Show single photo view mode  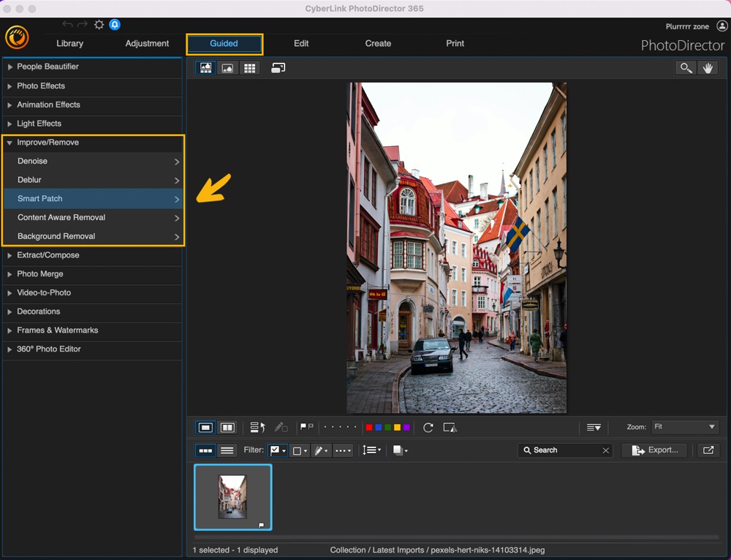[x=205, y=427]
